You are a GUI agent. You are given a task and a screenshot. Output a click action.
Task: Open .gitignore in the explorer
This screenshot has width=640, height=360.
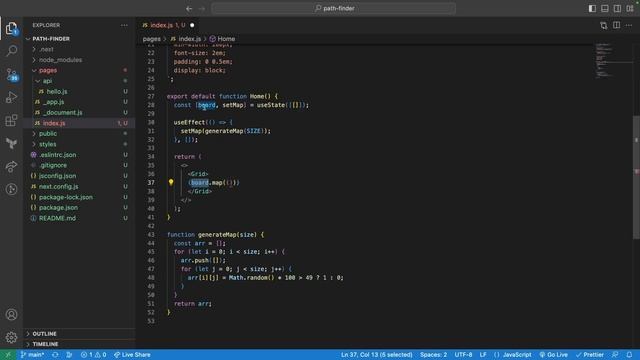80,165
